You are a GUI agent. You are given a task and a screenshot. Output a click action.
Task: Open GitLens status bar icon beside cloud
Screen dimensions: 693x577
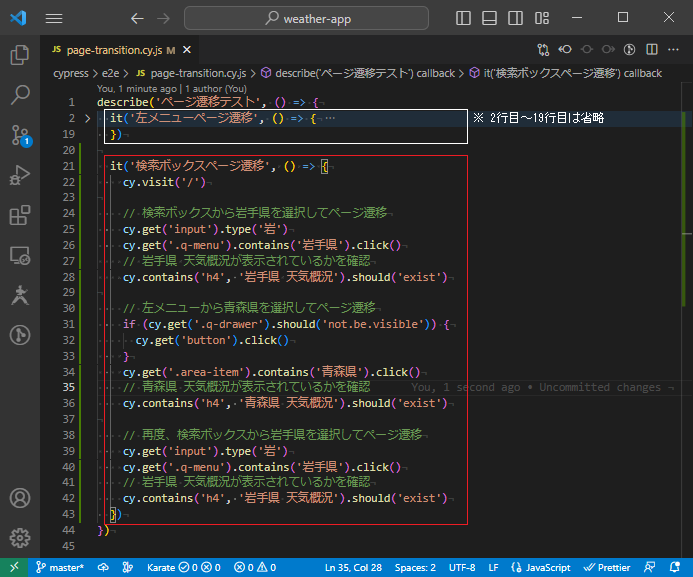point(128,567)
